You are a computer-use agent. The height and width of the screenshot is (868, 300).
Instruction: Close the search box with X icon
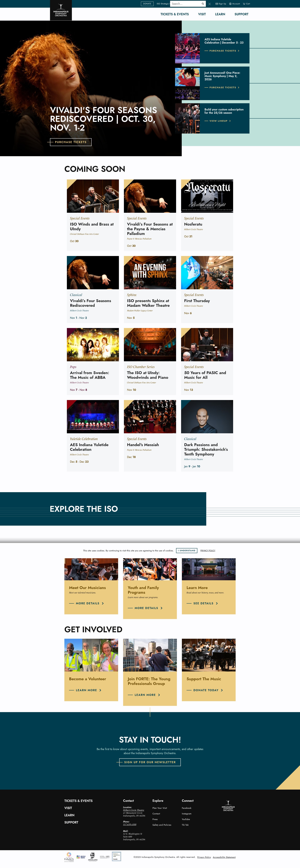tap(210, 4)
